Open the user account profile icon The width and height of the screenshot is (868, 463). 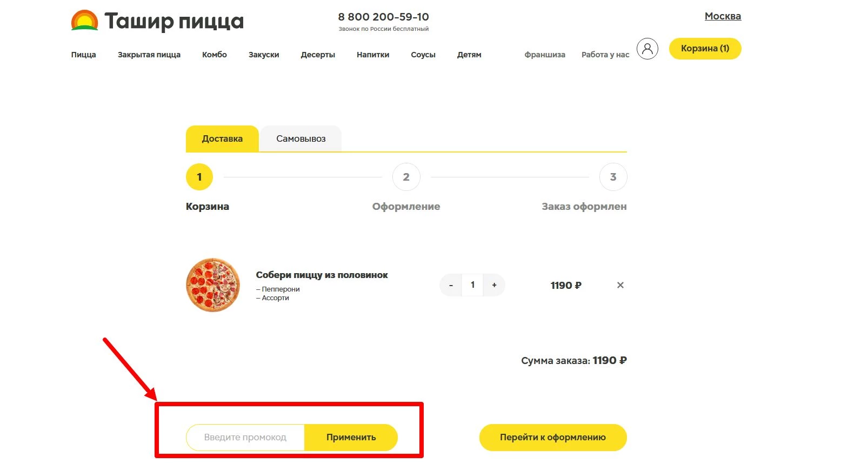coord(647,49)
